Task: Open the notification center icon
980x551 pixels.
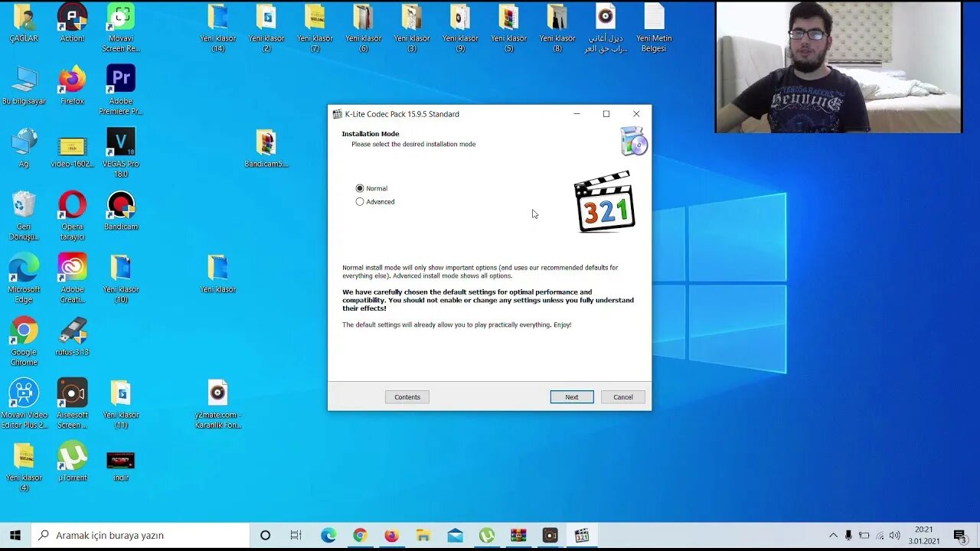Action: click(x=960, y=535)
